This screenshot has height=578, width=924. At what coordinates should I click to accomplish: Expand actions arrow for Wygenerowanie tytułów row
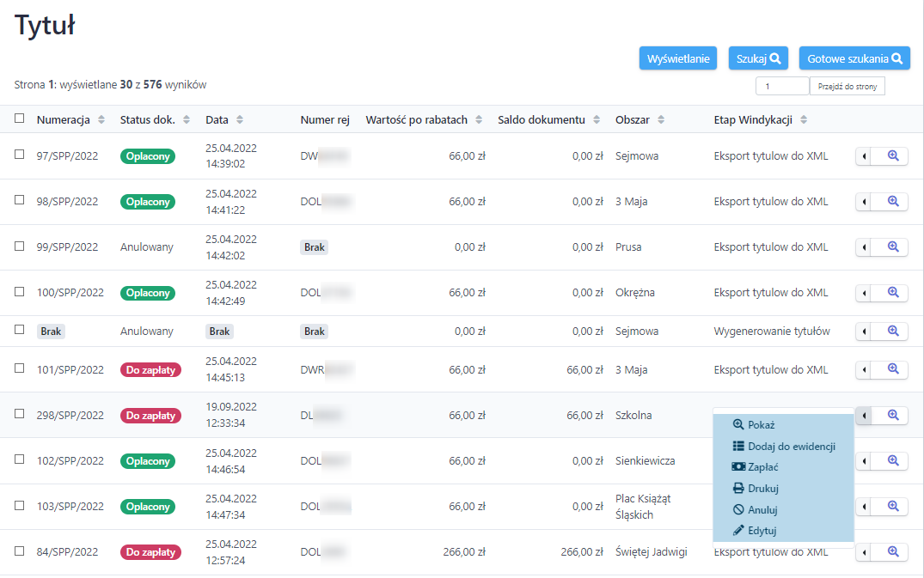pyautogui.click(x=864, y=332)
